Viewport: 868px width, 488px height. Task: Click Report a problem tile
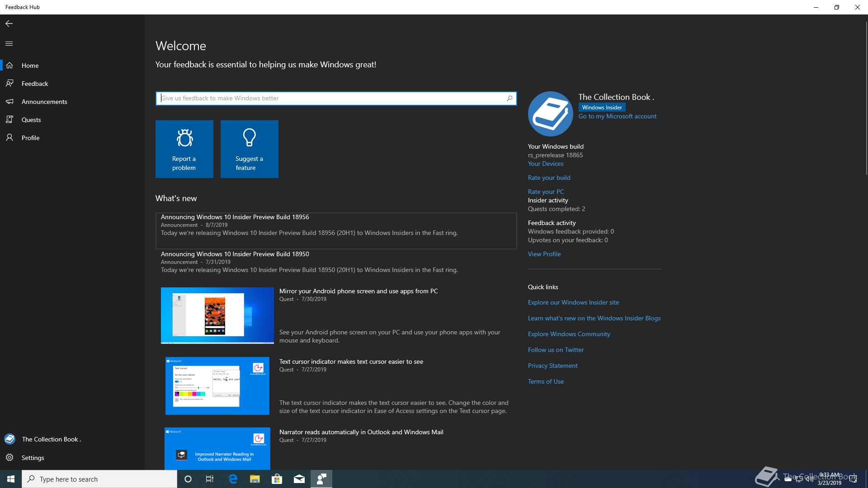(184, 149)
